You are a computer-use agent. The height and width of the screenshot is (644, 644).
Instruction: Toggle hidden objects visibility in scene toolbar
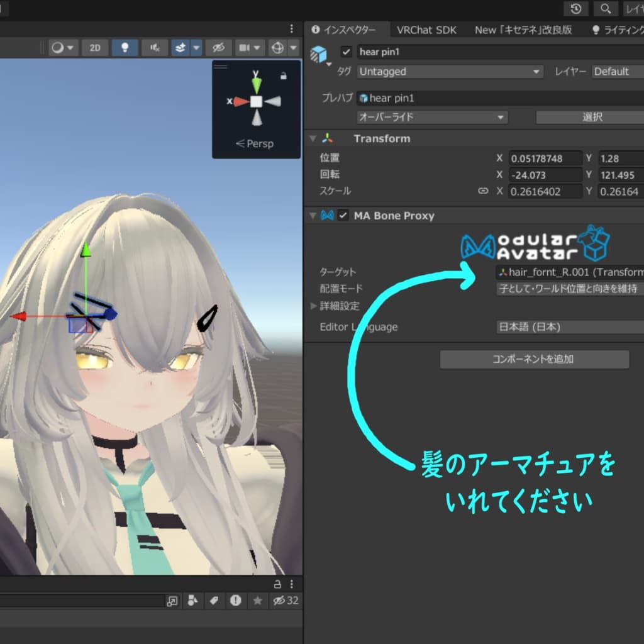coord(218,48)
